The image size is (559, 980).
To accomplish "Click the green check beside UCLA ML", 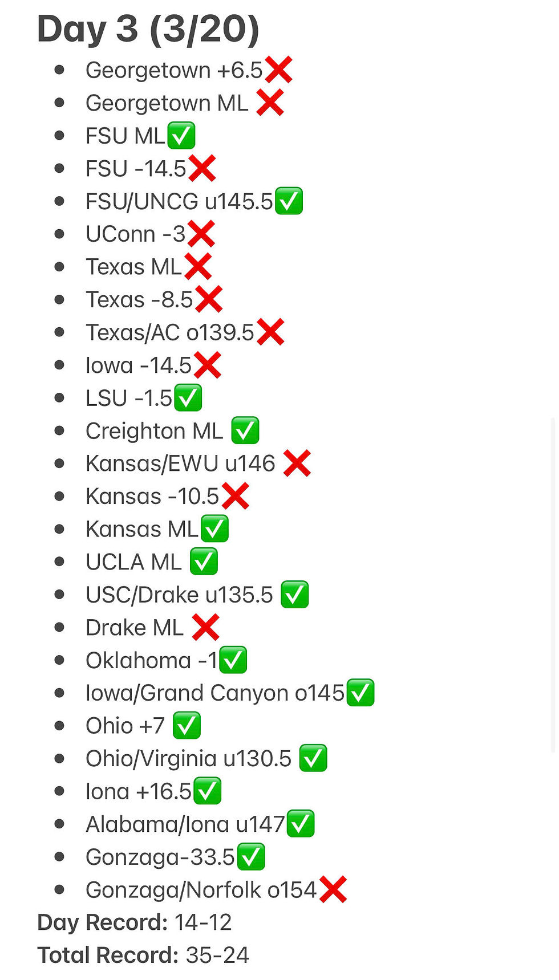I will click(x=204, y=562).
